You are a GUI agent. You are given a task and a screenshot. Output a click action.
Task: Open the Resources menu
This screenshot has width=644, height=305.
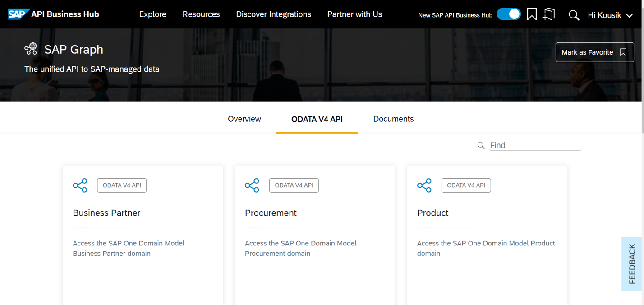201,14
